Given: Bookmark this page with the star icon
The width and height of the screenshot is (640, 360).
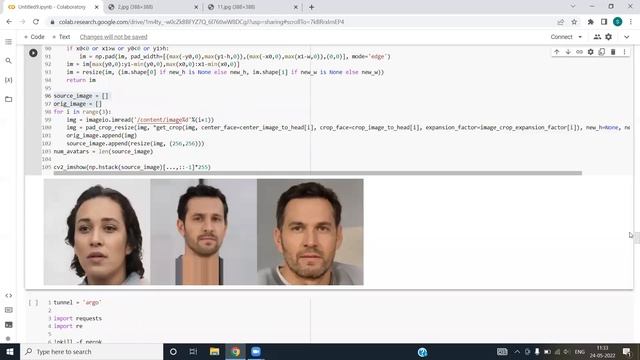Looking at the screenshot, I should (x=574, y=22).
